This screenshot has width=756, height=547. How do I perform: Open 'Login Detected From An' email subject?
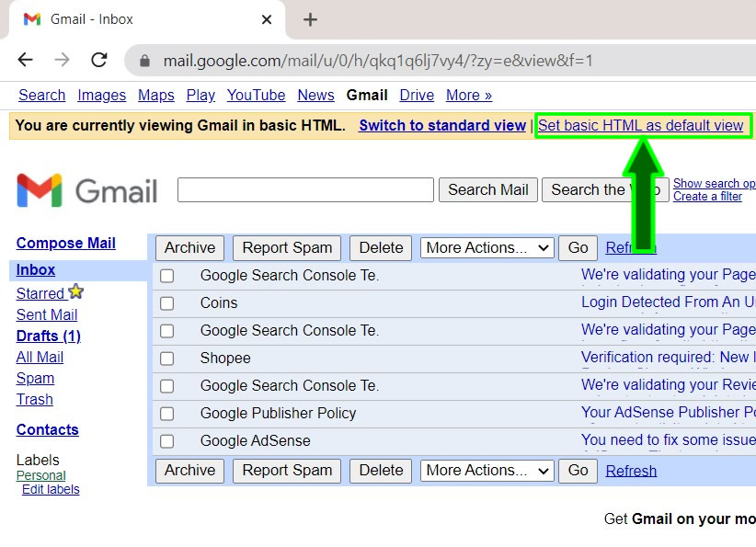(668, 302)
